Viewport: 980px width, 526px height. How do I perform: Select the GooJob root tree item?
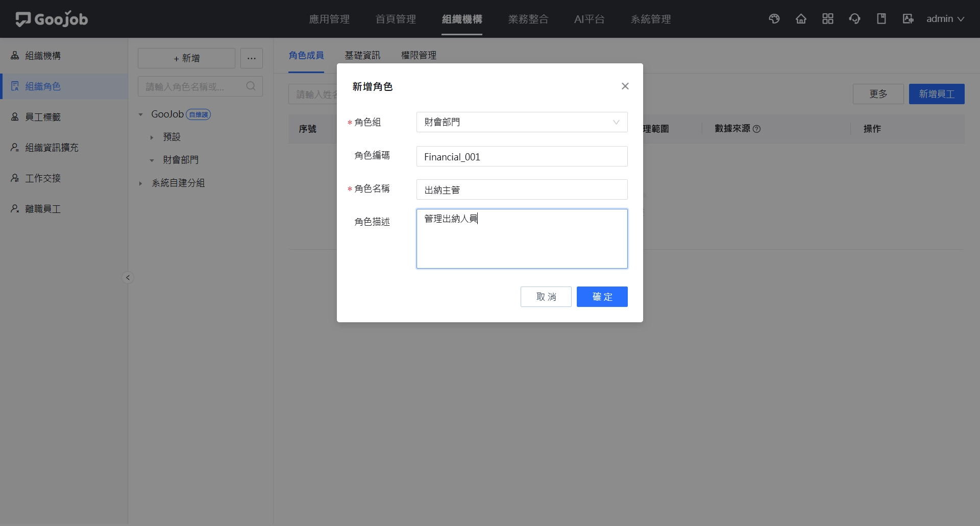(167, 114)
